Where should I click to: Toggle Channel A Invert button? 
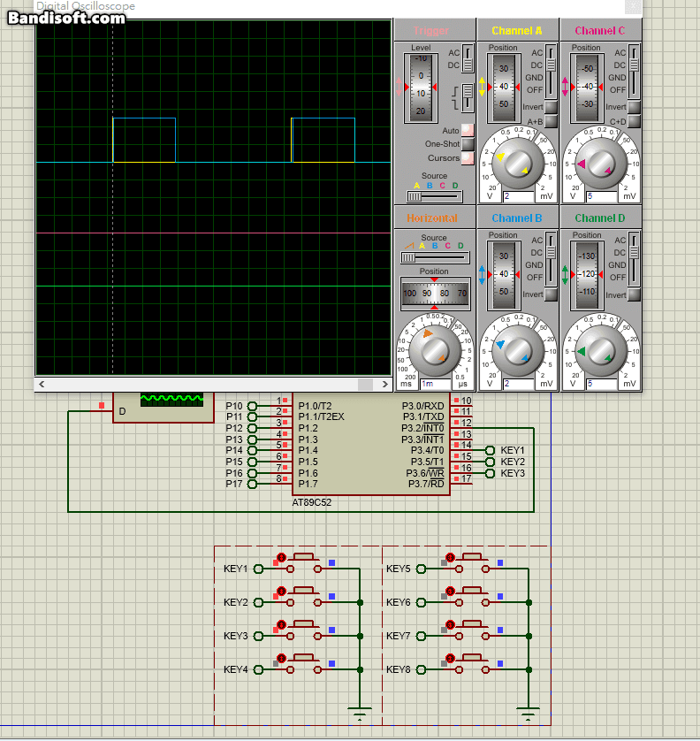coord(551,107)
